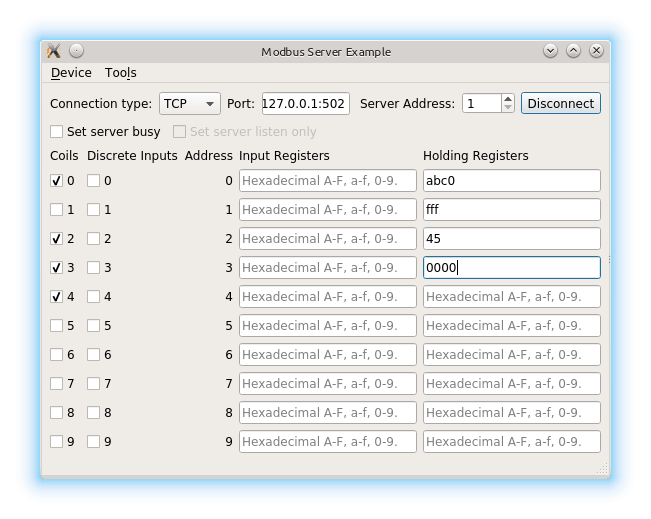The height and width of the screenshot is (519, 651).
Task: Check Discrete Input 2 checkbox
Action: (93, 239)
